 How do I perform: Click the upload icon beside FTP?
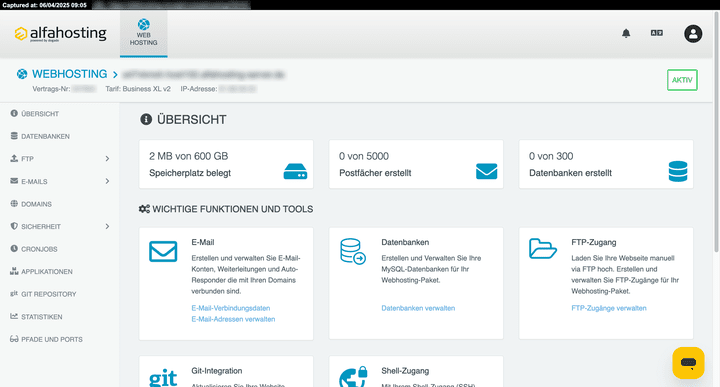14,158
